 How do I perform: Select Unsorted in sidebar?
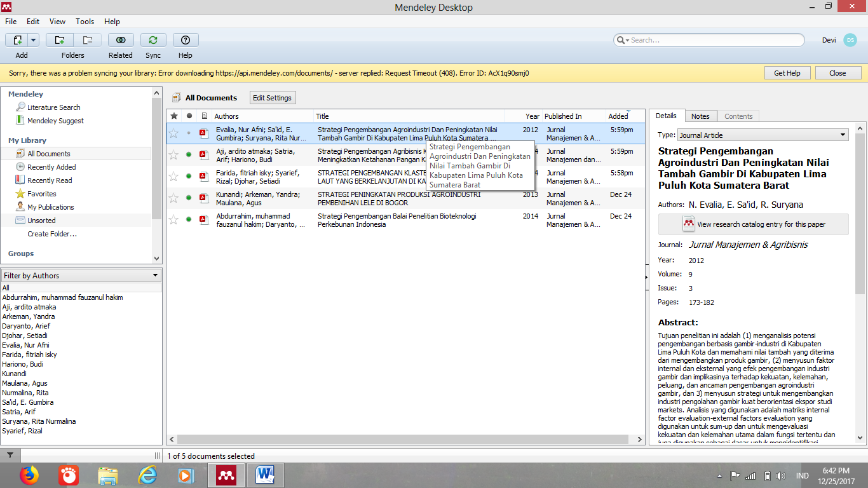[41, 220]
